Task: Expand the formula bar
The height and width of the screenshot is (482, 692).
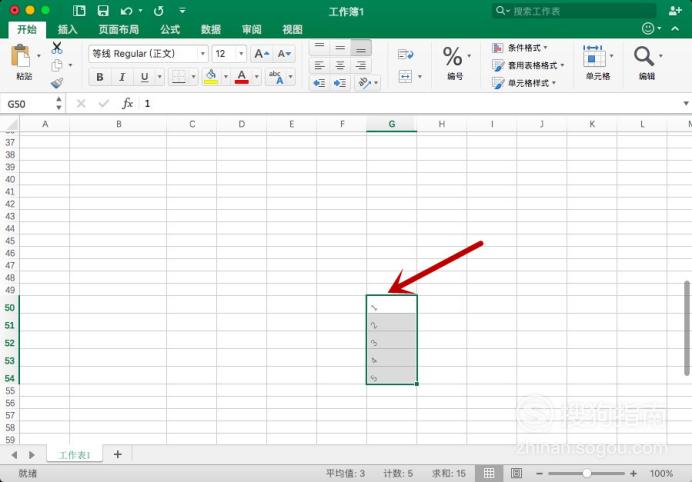Action: tap(685, 103)
